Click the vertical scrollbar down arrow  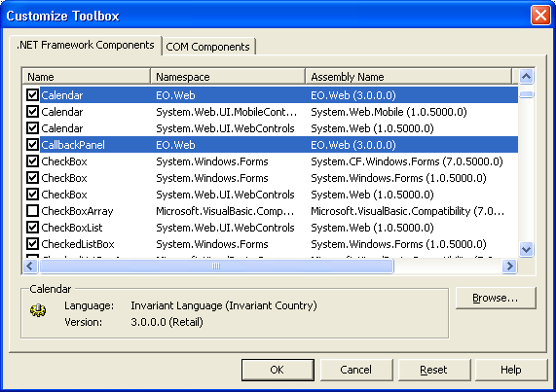pos(527,249)
